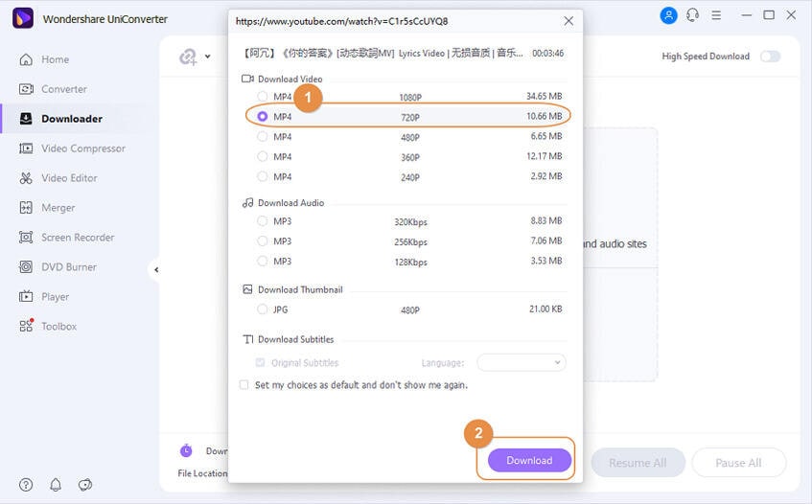Viewport: 812px width, 504px height.
Task: Toggle Original Subtitles checkbox
Action: point(261,362)
